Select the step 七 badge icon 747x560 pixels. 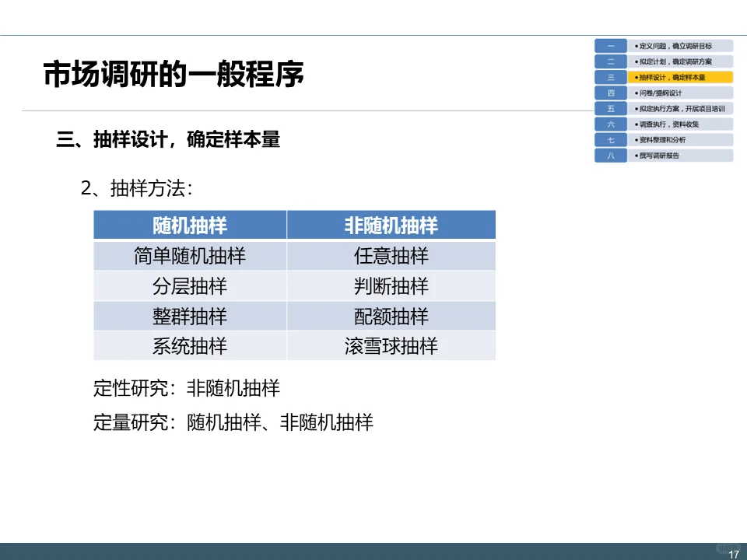611,139
